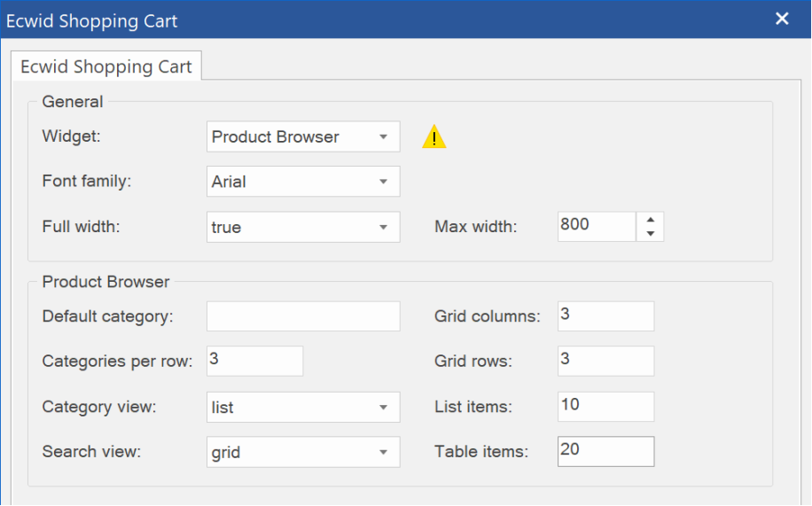Click the Font family: label
812x506 pixels.
click(87, 182)
